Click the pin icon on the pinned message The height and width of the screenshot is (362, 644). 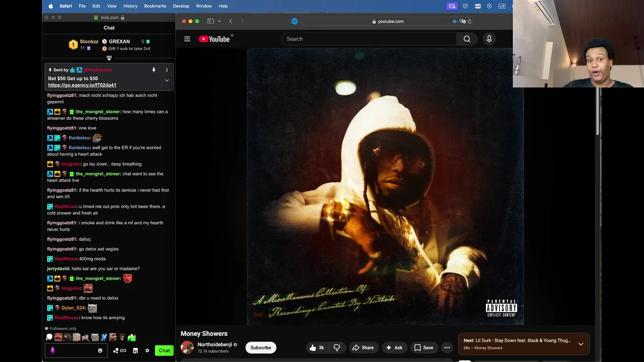click(x=153, y=70)
